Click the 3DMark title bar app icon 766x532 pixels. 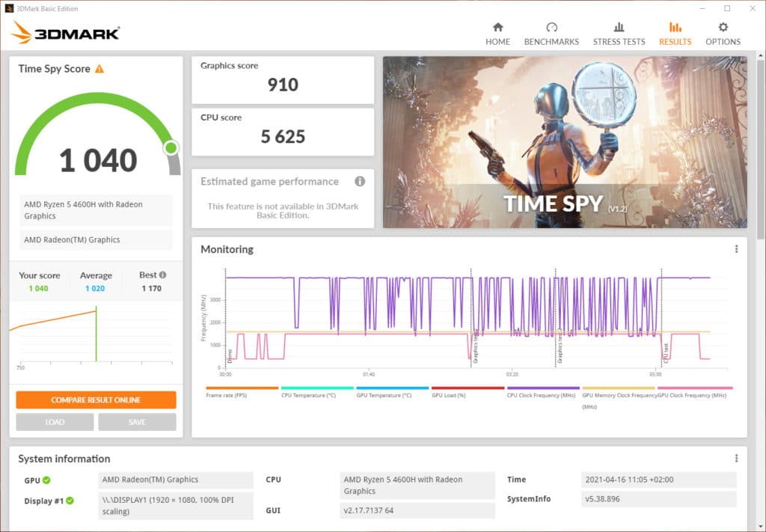[x=9, y=8]
